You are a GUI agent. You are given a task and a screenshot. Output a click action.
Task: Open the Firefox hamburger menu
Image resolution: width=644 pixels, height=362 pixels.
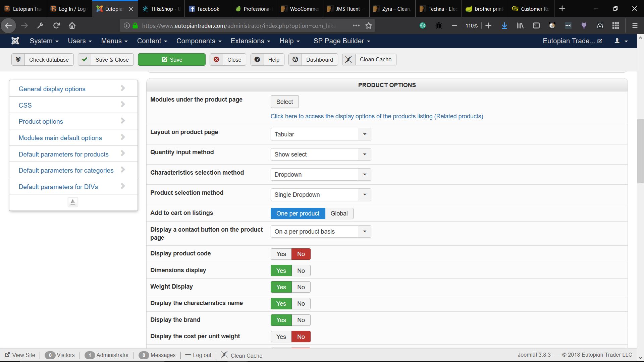point(635,25)
